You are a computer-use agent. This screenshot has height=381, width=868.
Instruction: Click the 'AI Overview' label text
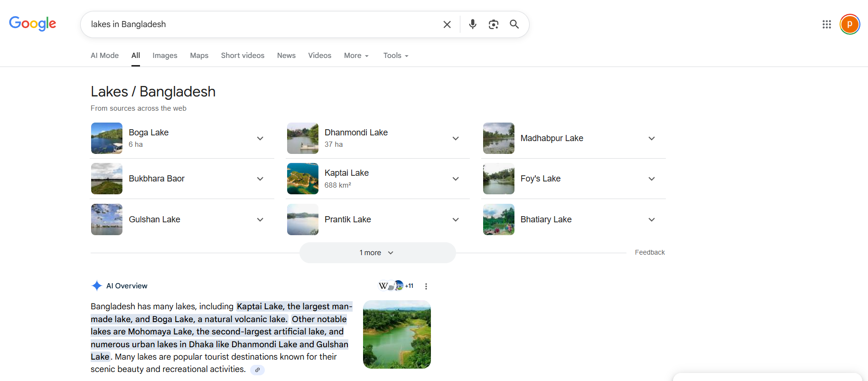pyautogui.click(x=127, y=286)
